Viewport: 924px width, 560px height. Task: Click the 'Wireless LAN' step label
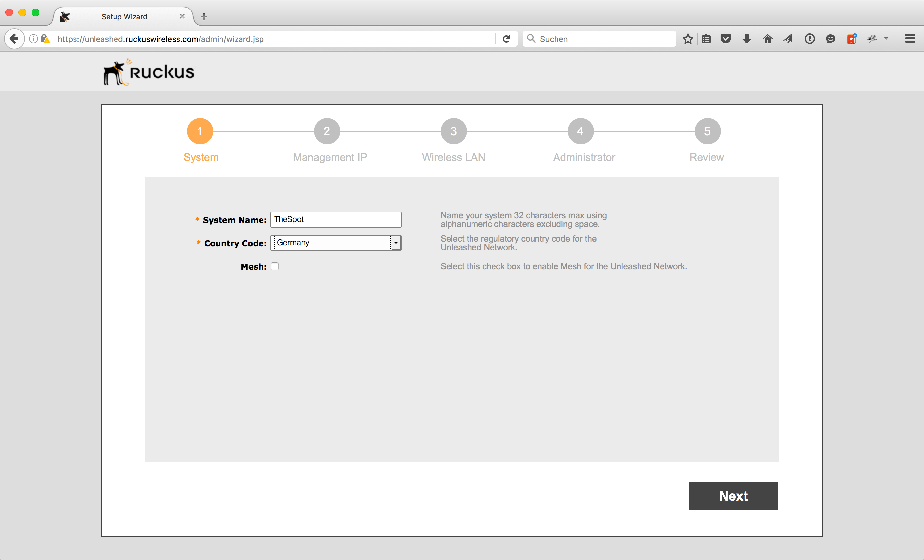[453, 157]
